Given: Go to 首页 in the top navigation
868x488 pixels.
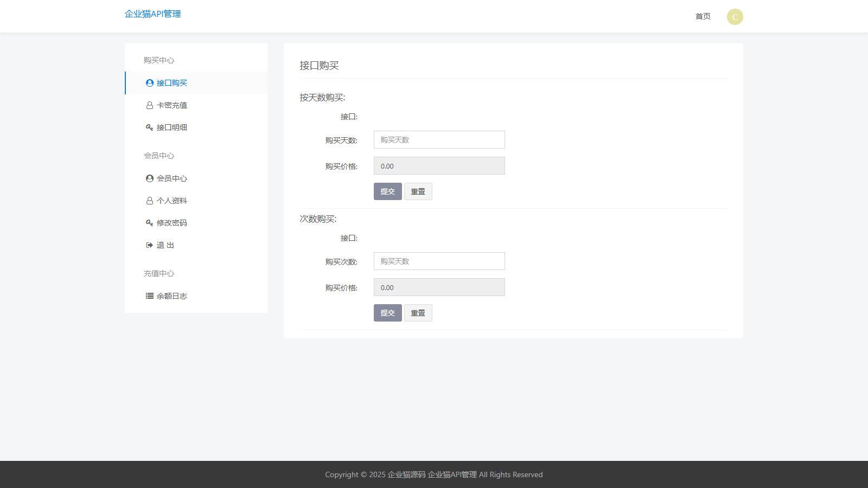Looking at the screenshot, I should point(703,16).
